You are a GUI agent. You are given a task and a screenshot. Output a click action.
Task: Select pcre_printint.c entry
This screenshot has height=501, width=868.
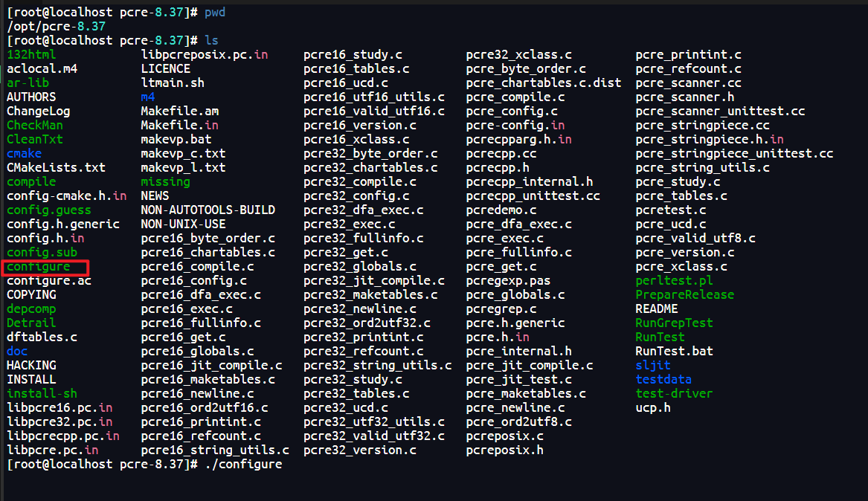click(x=688, y=55)
